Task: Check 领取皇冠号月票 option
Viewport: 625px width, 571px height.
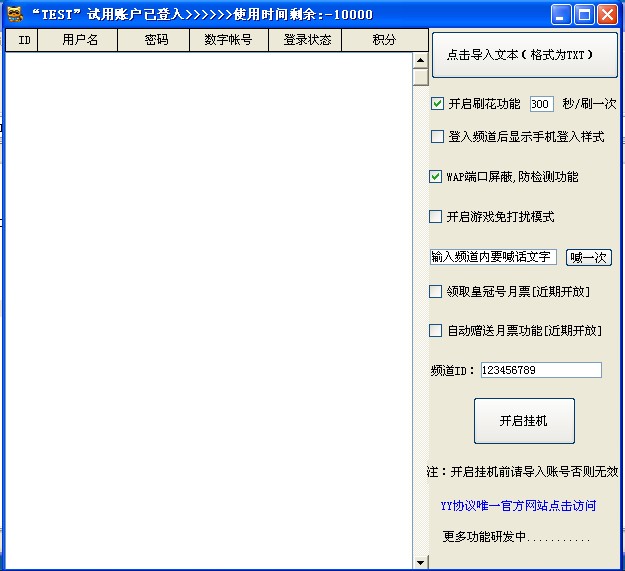Action: pos(435,292)
